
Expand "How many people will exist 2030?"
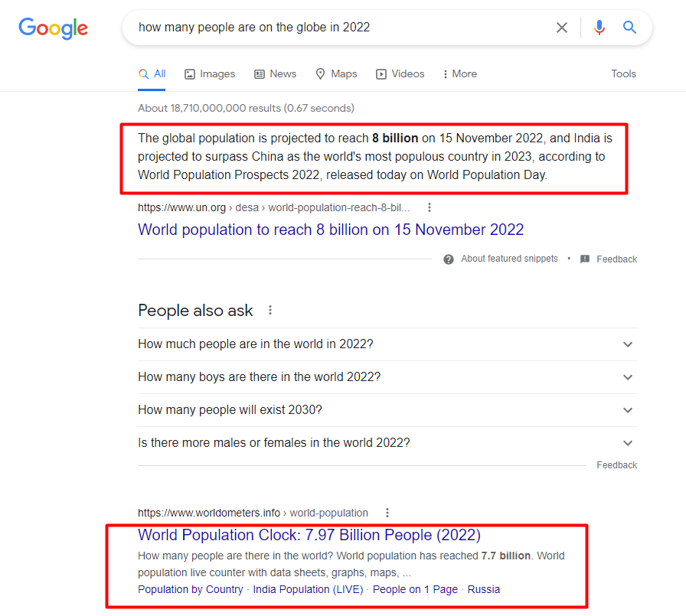pos(387,410)
